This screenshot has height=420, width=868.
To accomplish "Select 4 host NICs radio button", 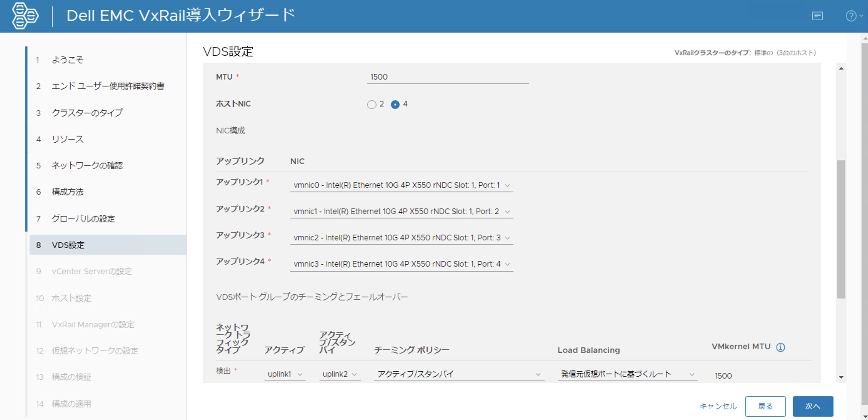I will [395, 105].
